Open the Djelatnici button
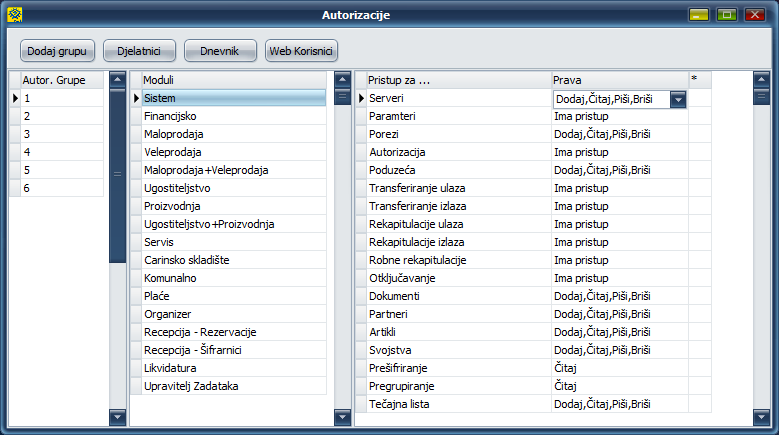Image resolution: width=779 pixels, height=435 pixels. [x=140, y=50]
